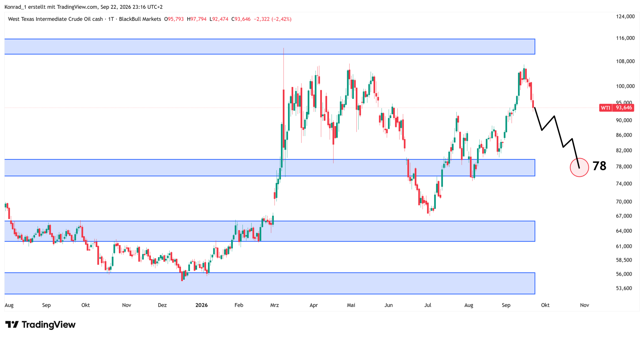Click the 1T timeframe label
The height and width of the screenshot is (338, 644).
(x=111, y=19)
